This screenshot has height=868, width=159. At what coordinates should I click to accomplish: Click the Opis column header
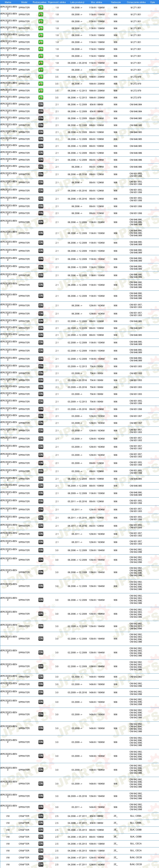pyautogui.click(x=152, y=2)
